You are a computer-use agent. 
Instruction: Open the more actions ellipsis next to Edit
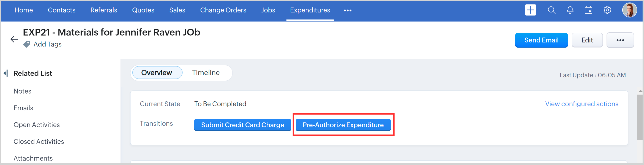(x=620, y=40)
